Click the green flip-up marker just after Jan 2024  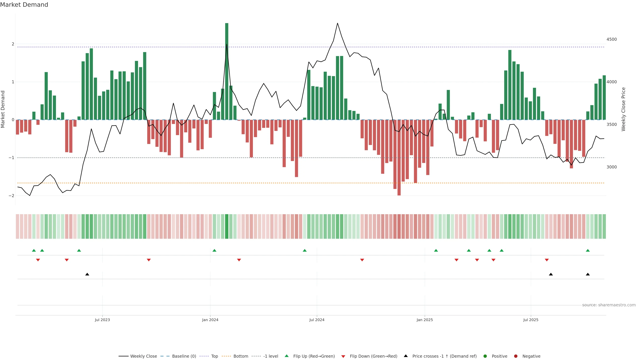214,250
